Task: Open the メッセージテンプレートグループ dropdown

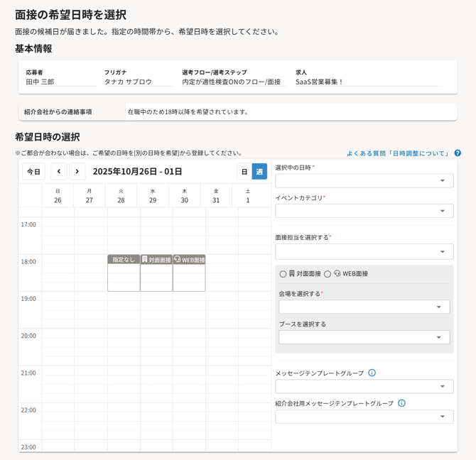Action: [x=364, y=386]
